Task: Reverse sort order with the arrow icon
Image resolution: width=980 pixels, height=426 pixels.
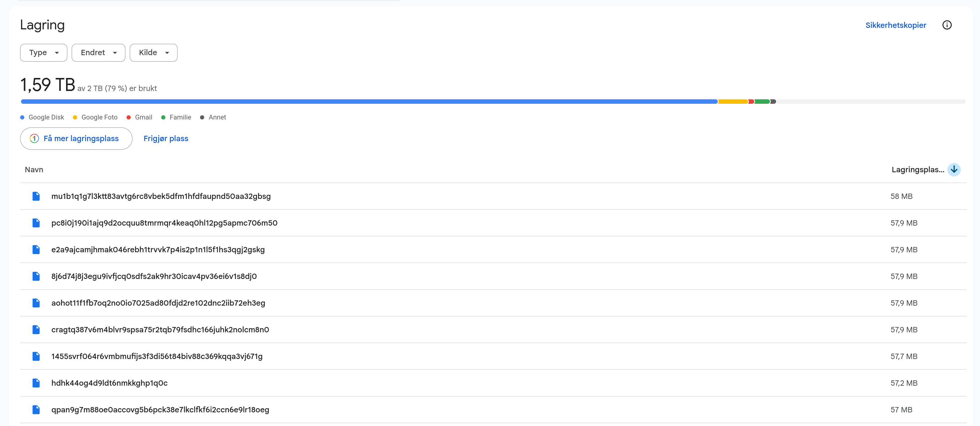Action: click(x=954, y=169)
